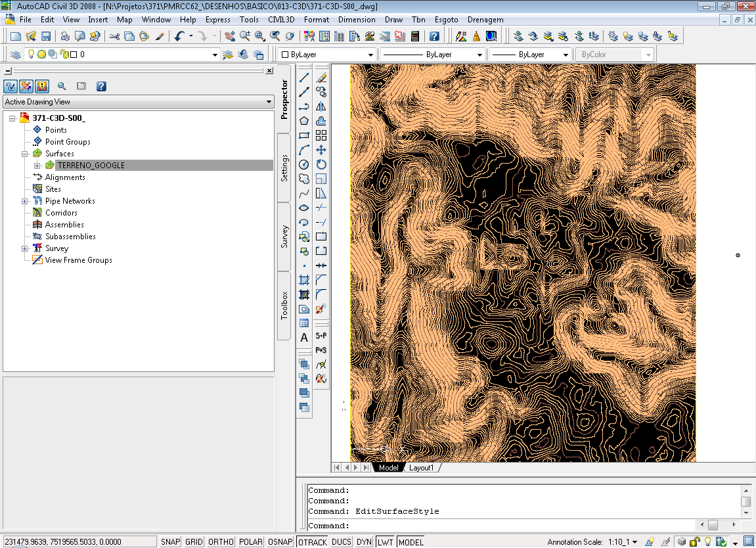
Task: Choose the Move modify tool
Action: pyautogui.click(x=321, y=150)
